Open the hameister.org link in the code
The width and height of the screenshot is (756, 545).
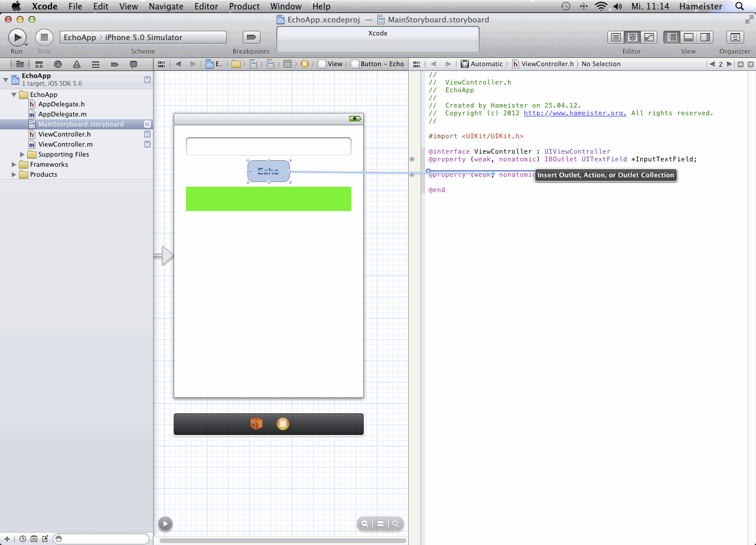(575, 113)
